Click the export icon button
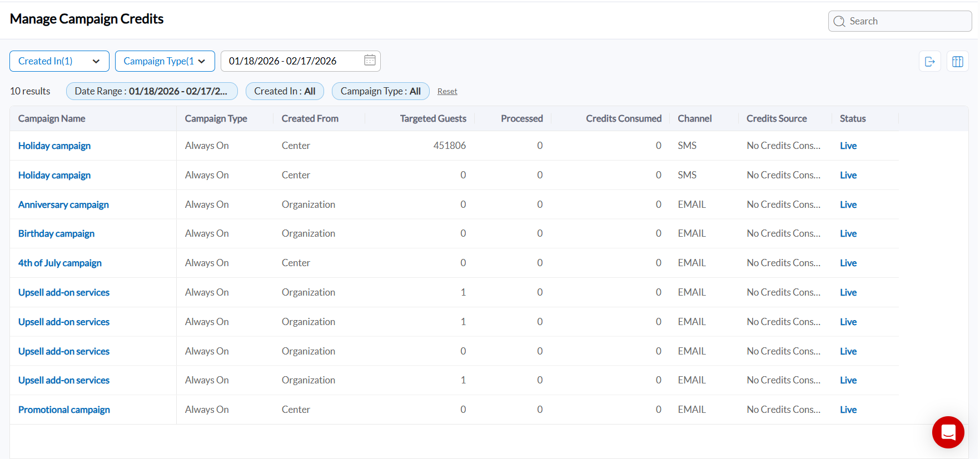The image size is (980, 459). (x=929, y=62)
